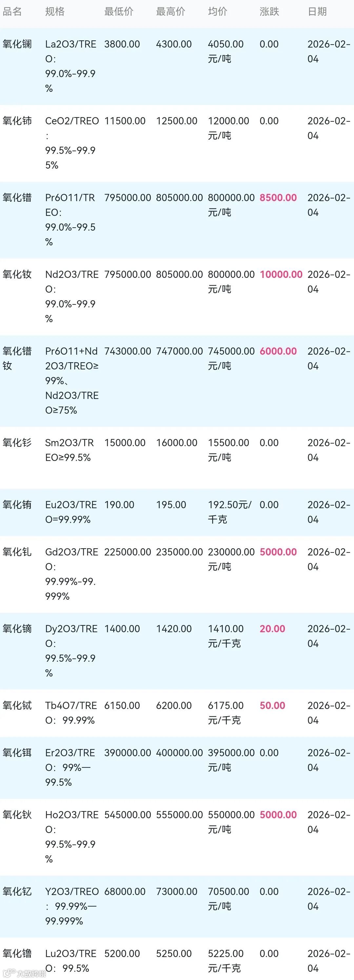Open the 氧化镧 product row
Screen dimensions: 354x980
pos(177,67)
